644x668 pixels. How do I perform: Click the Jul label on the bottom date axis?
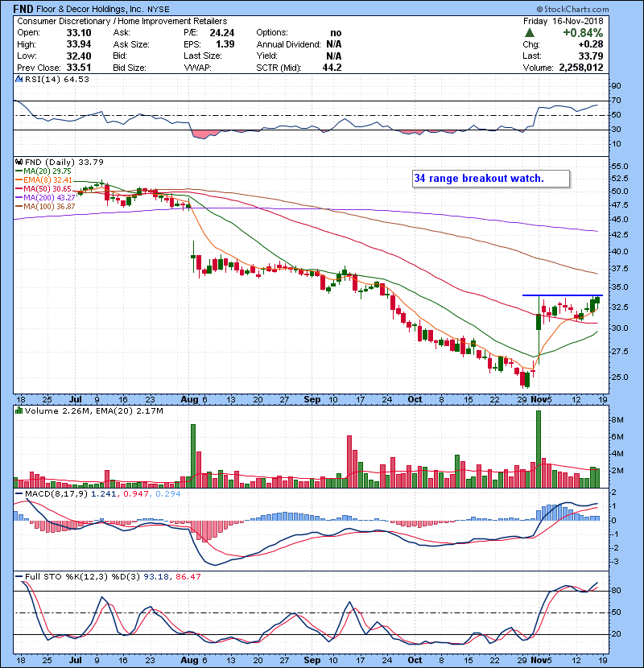(76, 660)
